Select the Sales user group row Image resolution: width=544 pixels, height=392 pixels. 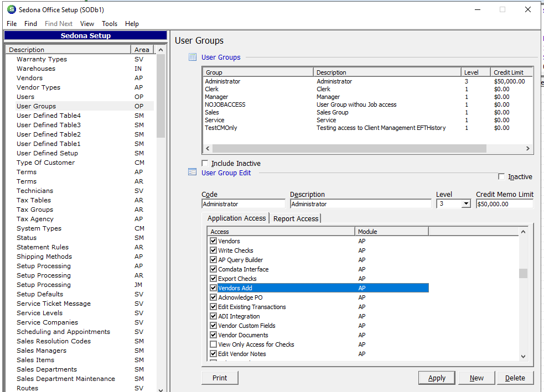pyautogui.click(x=368, y=112)
